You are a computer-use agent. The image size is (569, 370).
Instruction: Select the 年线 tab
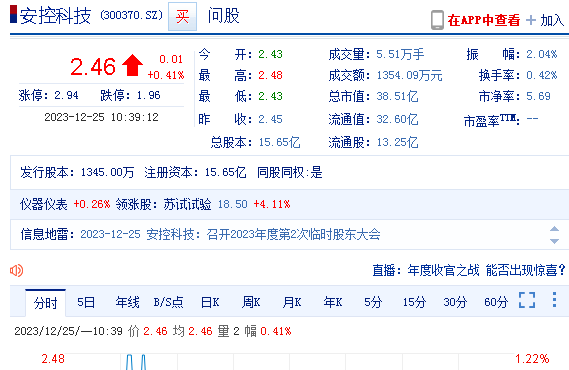pos(127,302)
